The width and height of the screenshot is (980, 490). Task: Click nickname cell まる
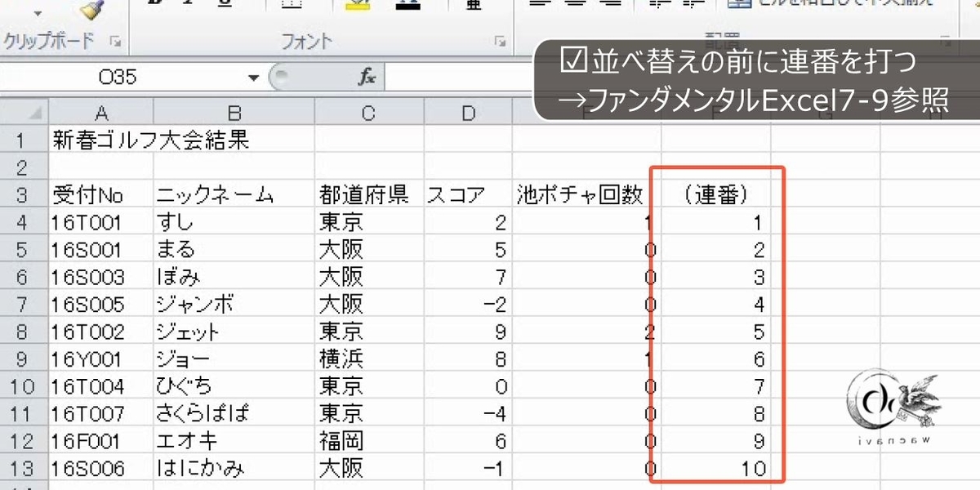(234, 249)
